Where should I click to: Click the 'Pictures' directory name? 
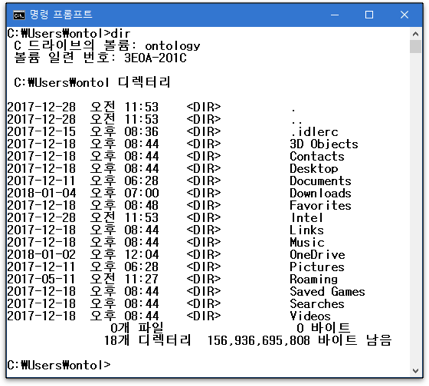317,267
